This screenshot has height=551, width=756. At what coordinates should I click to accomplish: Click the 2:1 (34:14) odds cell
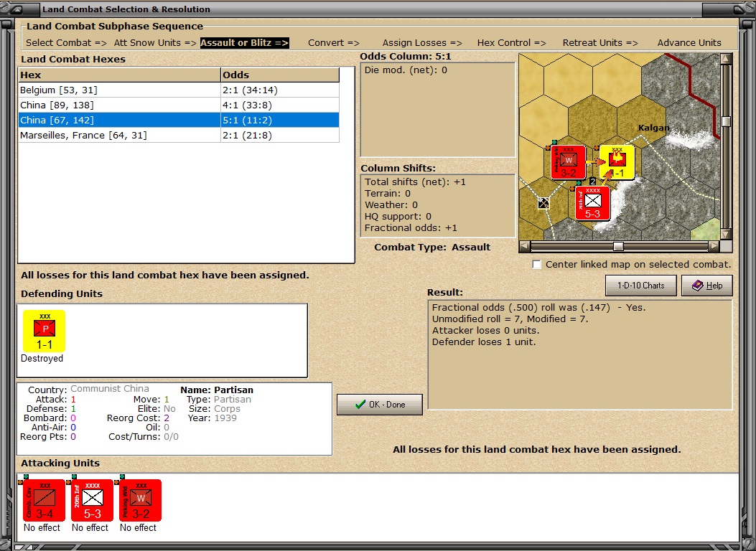[280, 90]
